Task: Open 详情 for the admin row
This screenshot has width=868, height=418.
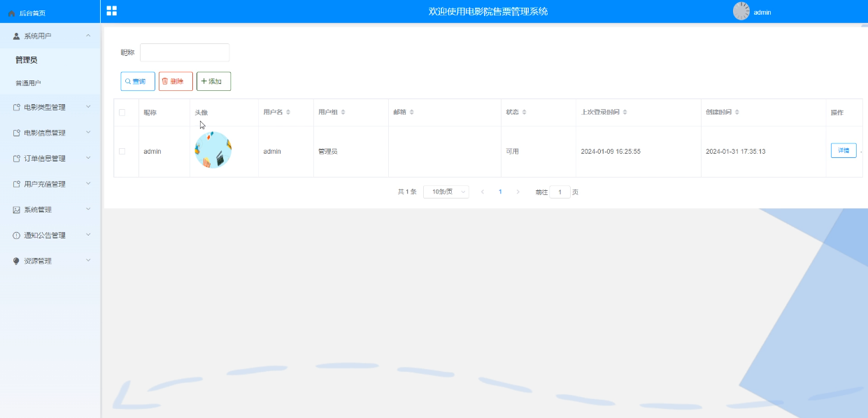Action: pyautogui.click(x=844, y=150)
